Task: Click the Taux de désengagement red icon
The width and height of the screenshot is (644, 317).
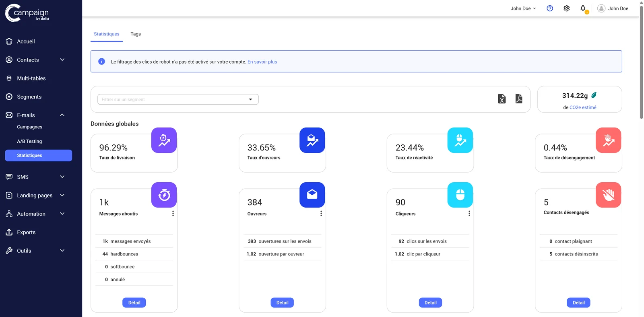Action: [x=608, y=140]
